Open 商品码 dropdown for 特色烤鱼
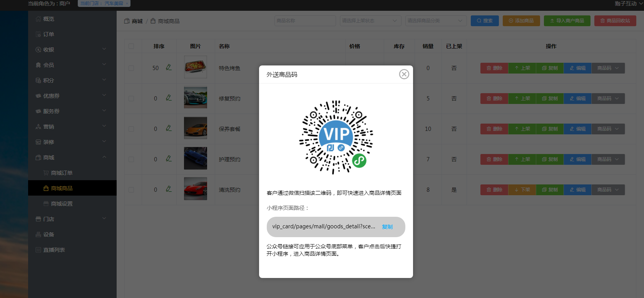 (x=608, y=68)
